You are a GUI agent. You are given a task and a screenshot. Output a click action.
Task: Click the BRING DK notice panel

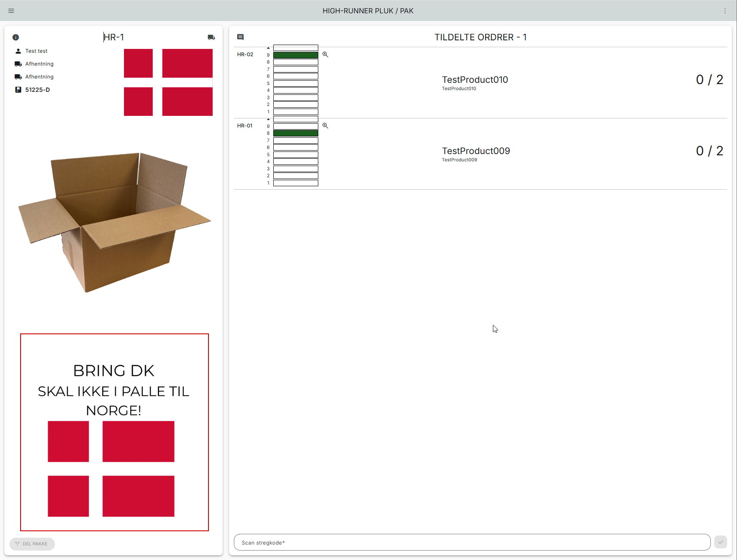115,432
